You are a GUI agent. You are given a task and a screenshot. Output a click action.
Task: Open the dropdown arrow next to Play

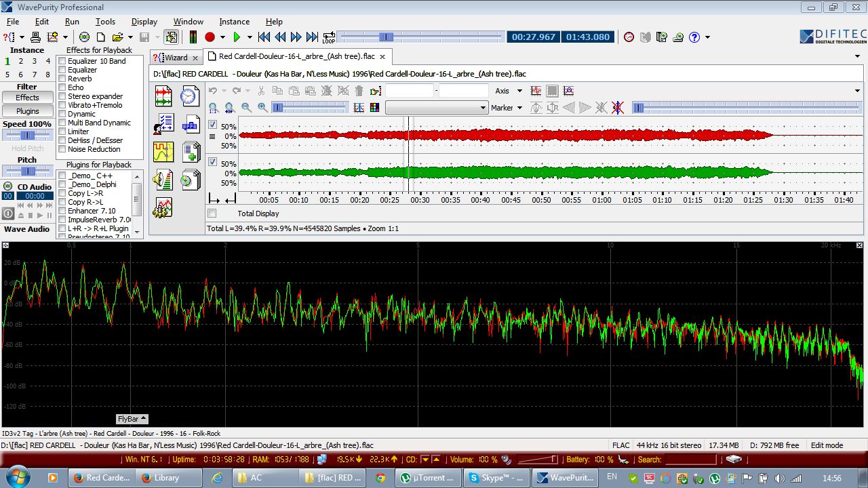pos(250,37)
